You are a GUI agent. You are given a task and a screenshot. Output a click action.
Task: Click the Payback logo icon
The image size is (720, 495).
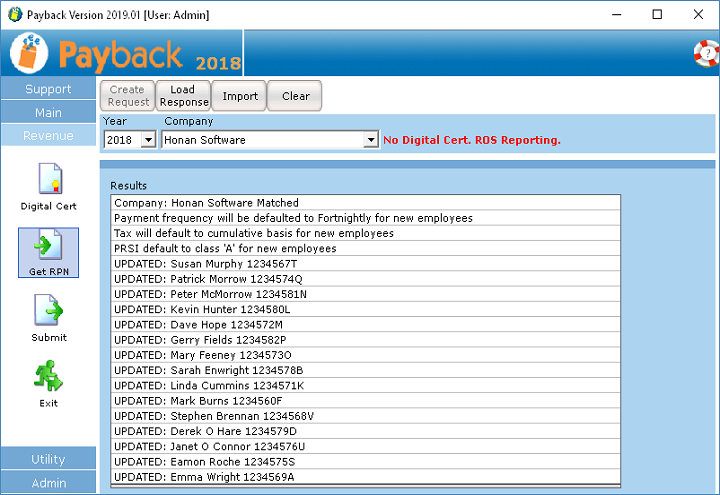[28, 54]
